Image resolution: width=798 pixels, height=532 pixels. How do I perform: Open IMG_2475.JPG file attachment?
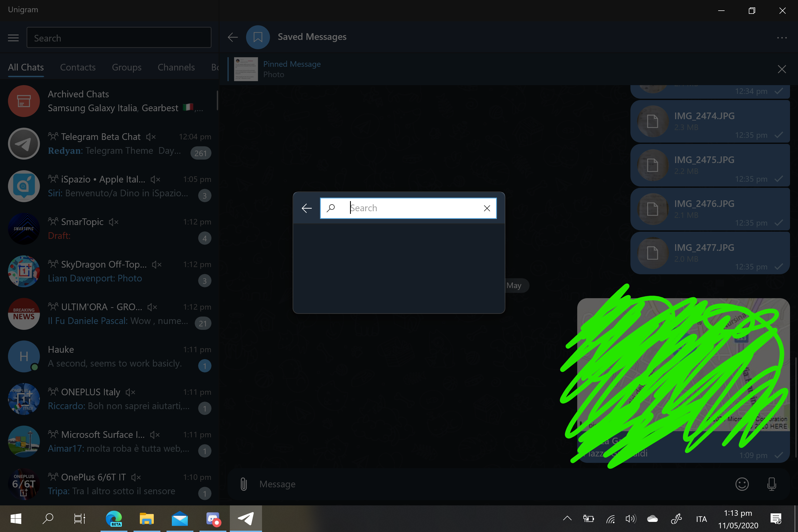(x=704, y=160)
